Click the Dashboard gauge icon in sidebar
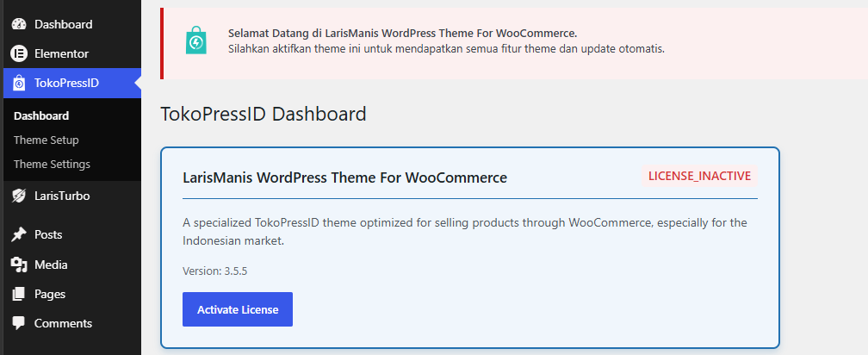 (x=19, y=24)
